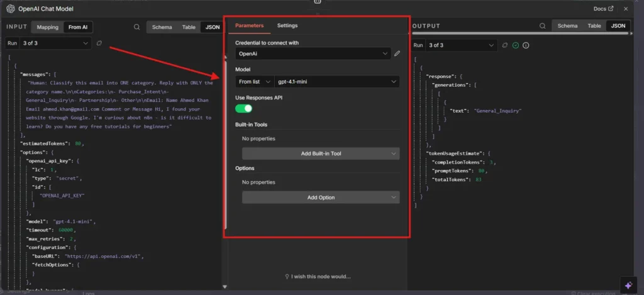Screen dimensions: 644x295
Task: Open the Parameters tab
Action: [x=249, y=25]
